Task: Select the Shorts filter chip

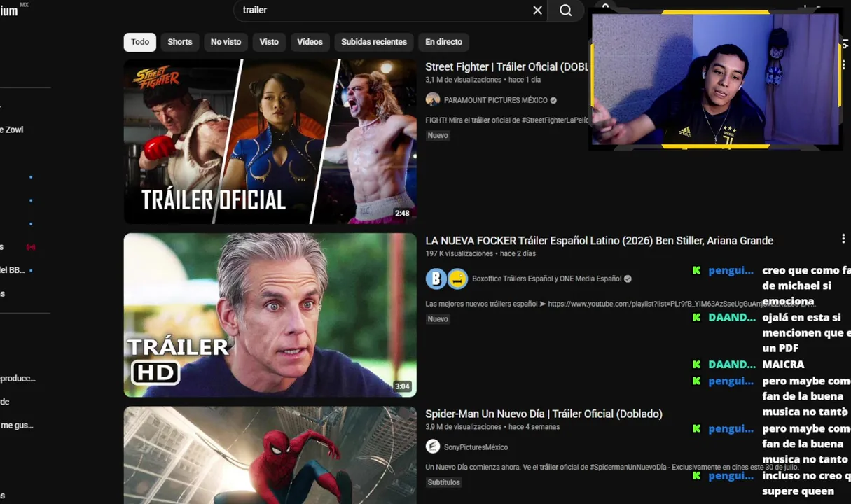Action: click(x=180, y=42)
